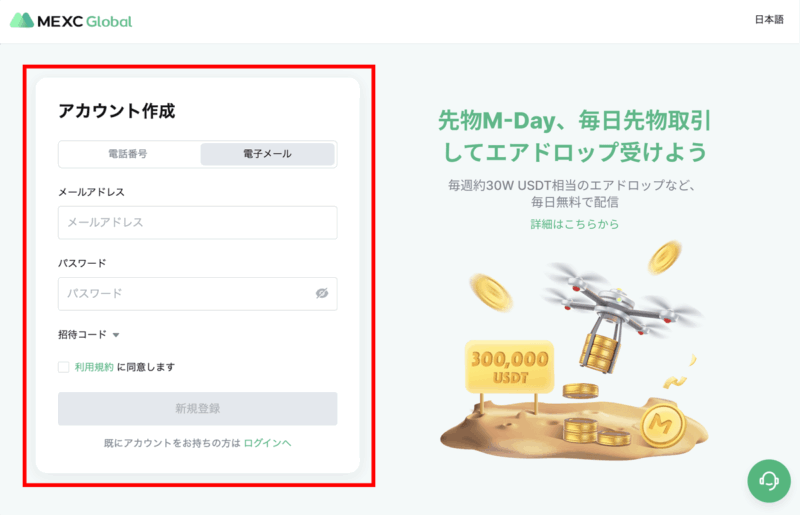Click the MEXC Global logo

point(71,21)
